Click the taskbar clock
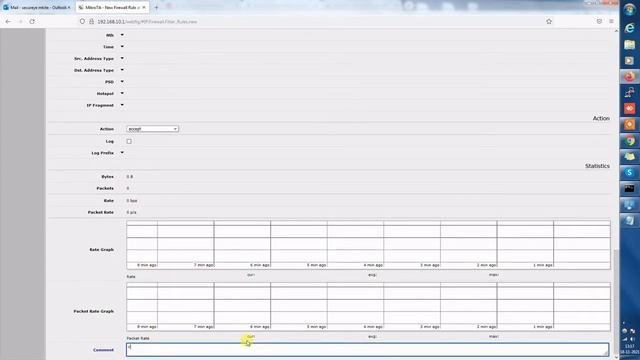640x360 pixels. [x=630, y=349]
